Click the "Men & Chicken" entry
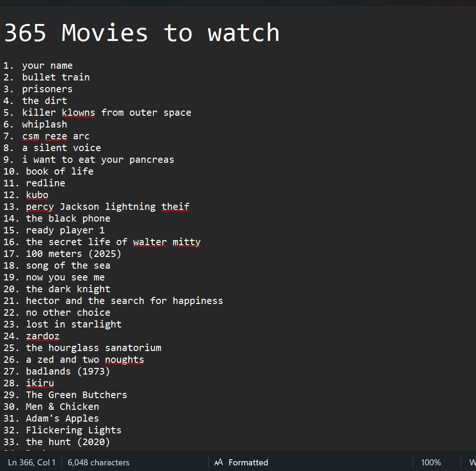The image size is (476, 471). pos(63,407)
